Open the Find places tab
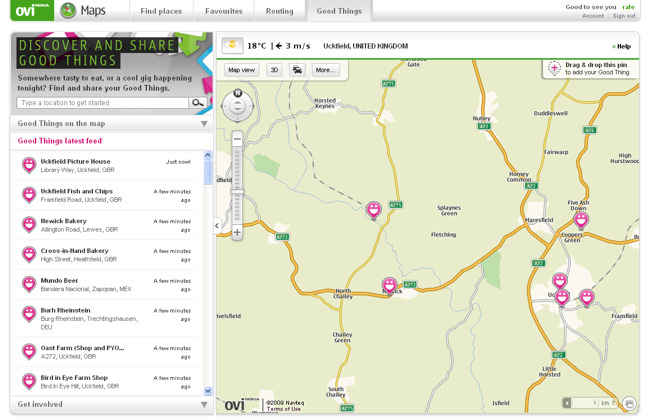The image size is (650, 420). point(161,11)
